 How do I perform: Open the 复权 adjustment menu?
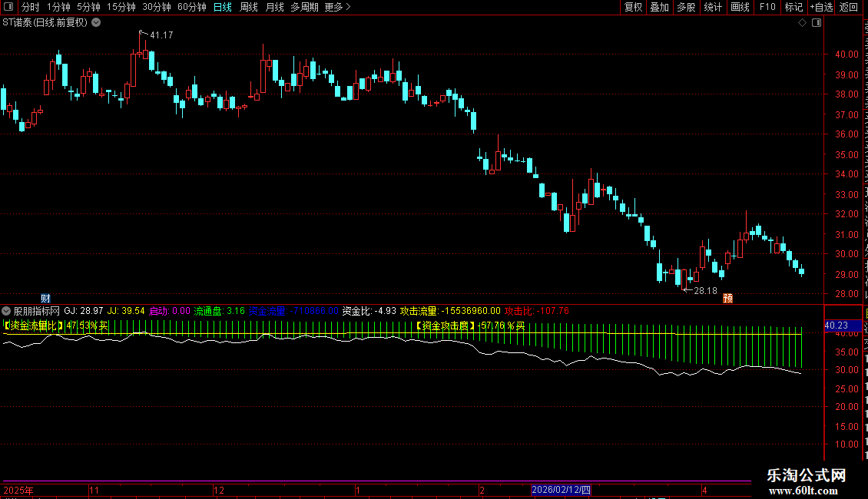(633, 7)
